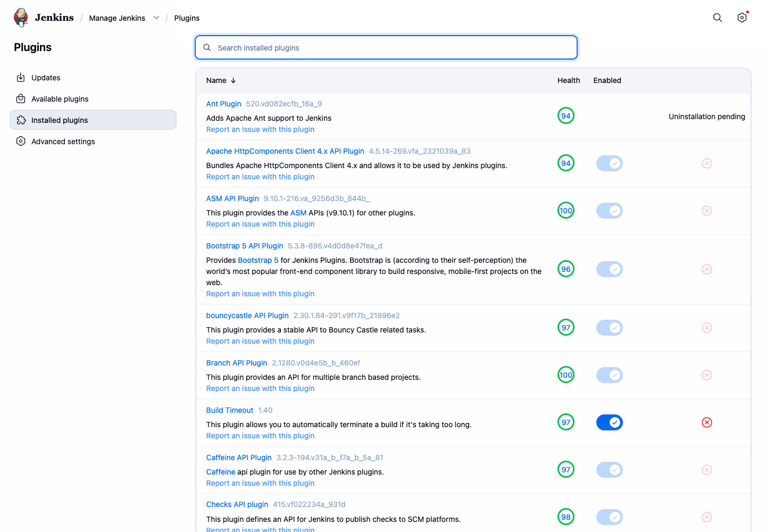The image size is (766, 532).
Task: Sort the list by Health column header
Action: point(569,80)
